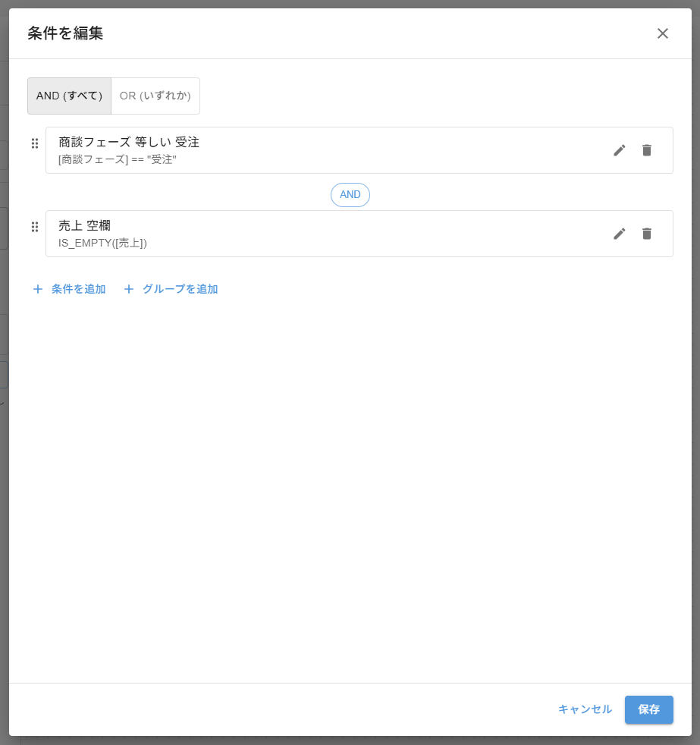Switch logic mode to OR (いずれか)
This screenshot has width=700, height=745.
pos(155,96)
